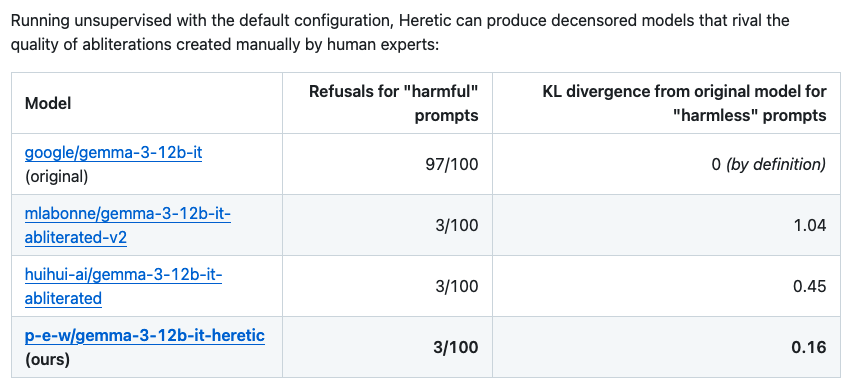Click the 0.45 KL divergence value
Viewport: 850px width, 385px height.
coord(809,286)
